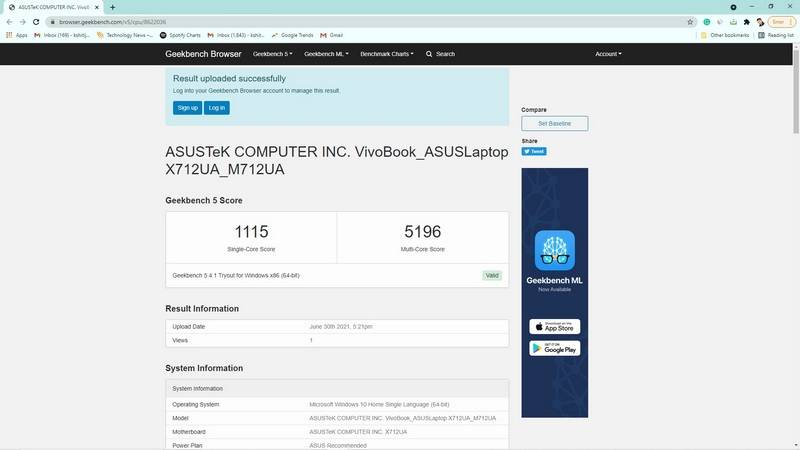Click the Log in button
This screenshot has height=450, width=800.
click(217, 107)
